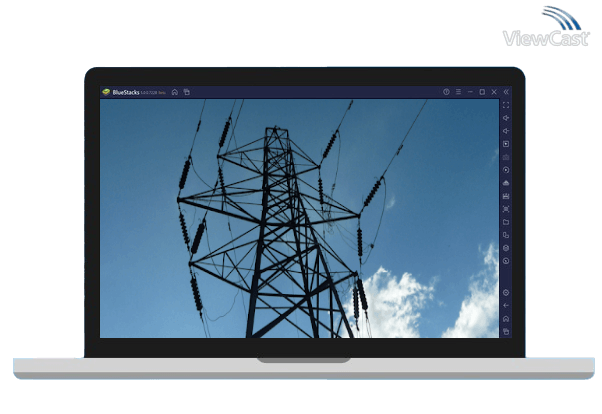Go back with sidebar arrow icon
The height and width of the screenshot is (414, 602).
[x=506, y=305]
